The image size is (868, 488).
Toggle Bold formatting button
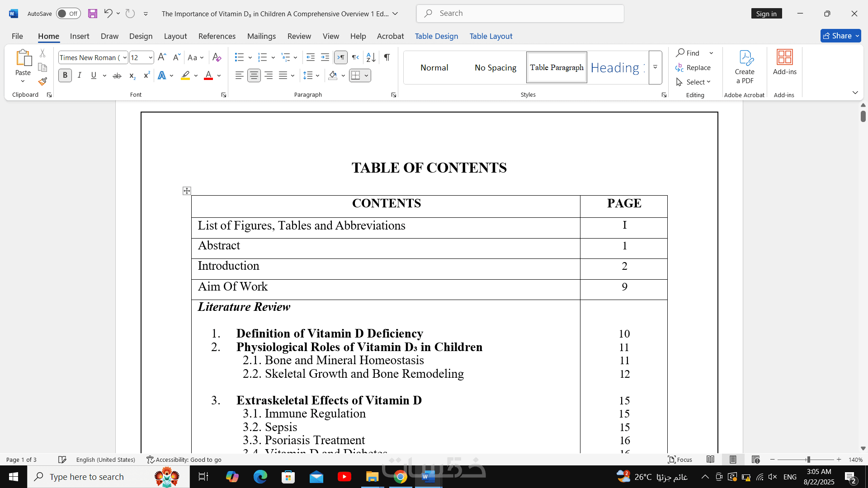point(65,75)
